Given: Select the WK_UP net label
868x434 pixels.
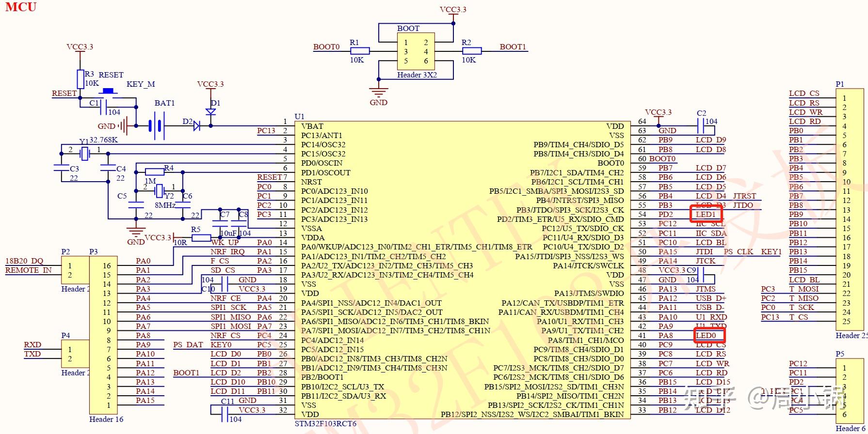Looking at the screenshot, I should pyautogui.click(x=225, y=243).
